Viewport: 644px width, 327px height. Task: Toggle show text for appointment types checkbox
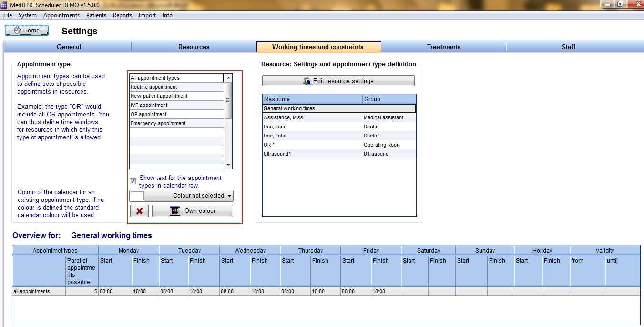pyautogui.click(x=133, y=181)
